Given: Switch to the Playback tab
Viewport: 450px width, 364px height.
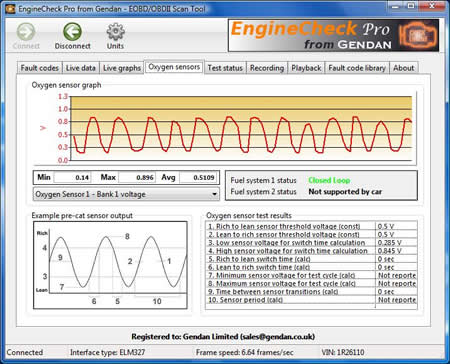Looking at the screenshot, I should (306, 68).
